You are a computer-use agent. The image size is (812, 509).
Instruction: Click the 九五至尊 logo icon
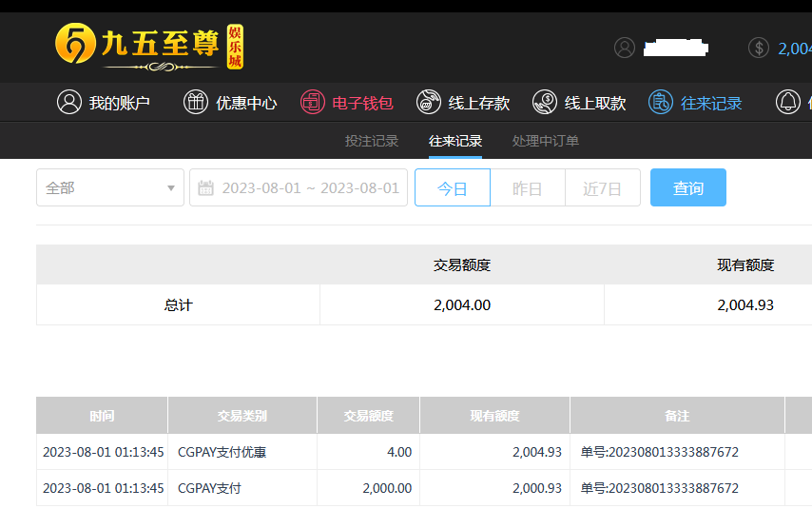[x=75, y=44]
